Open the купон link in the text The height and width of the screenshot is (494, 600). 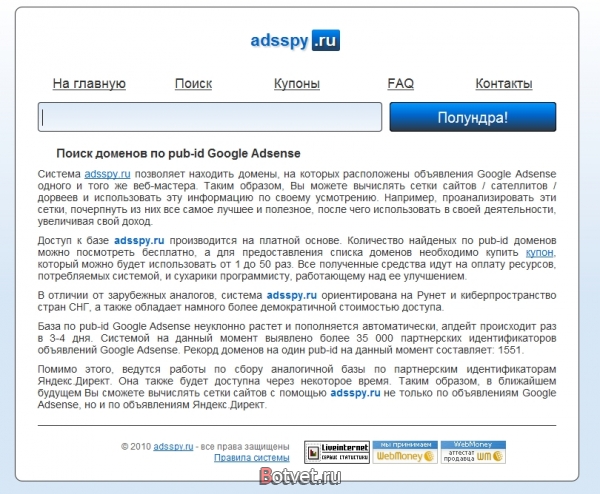point(540,253)
